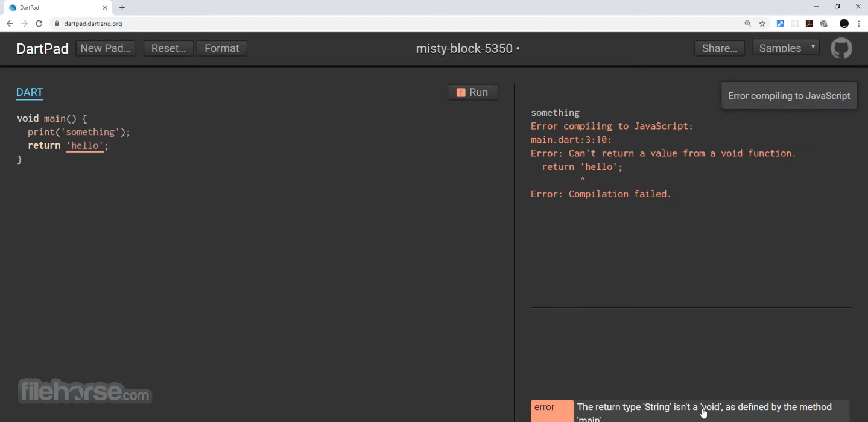Viewport: 868px width, 422px height.
Task: Click 'Error compiling to JavaScript:' console line
Action: [x=612, y=126]
